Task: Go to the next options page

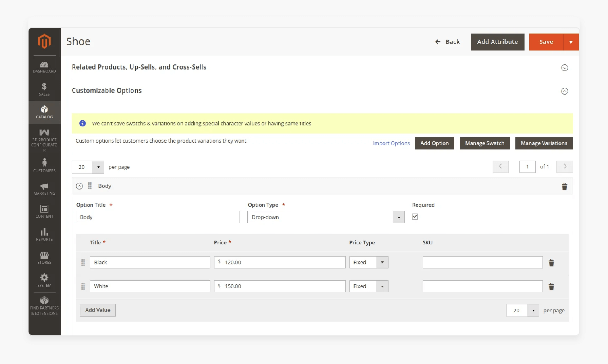Action: 565,166
